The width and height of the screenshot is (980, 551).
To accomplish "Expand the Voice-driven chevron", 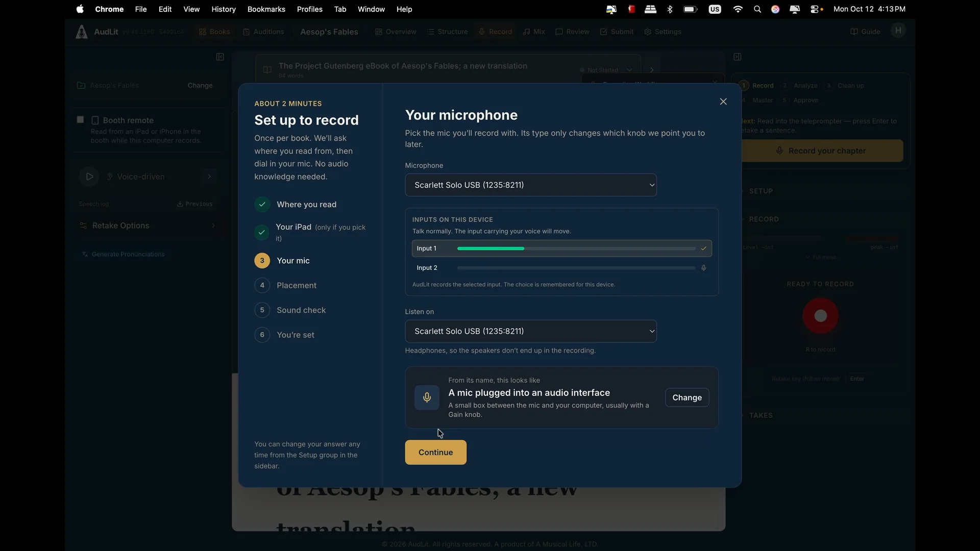I will (209, 177).
